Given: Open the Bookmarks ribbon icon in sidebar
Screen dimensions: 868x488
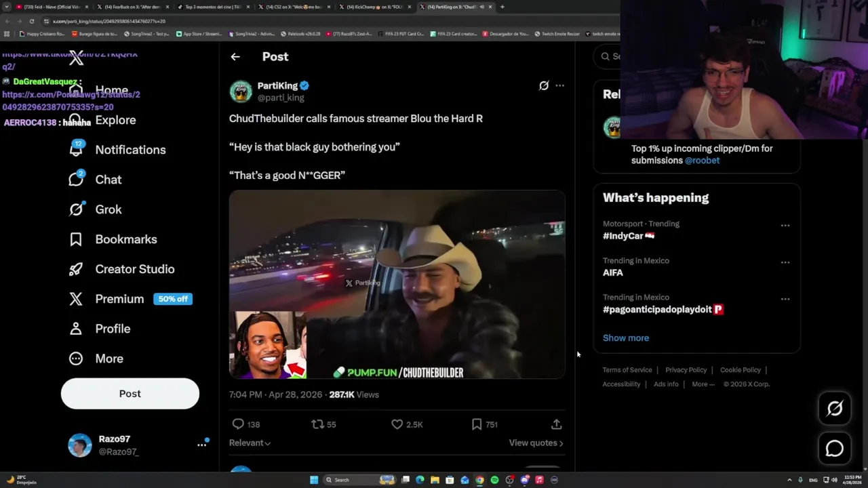Looking at the screenshot, I should point(76,239).
